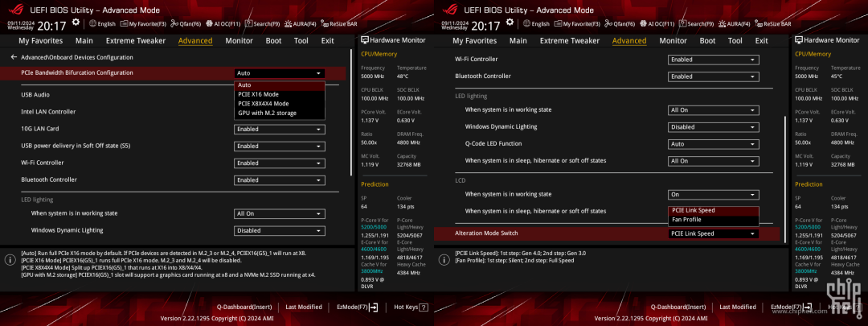Open USB power delivery in Soft Off dropdown

tap(280, 146)
